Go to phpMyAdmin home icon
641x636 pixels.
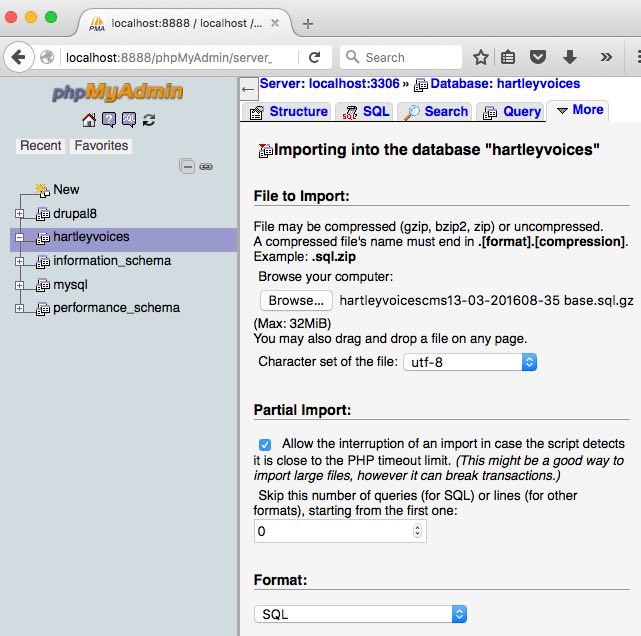coord(89,120)
